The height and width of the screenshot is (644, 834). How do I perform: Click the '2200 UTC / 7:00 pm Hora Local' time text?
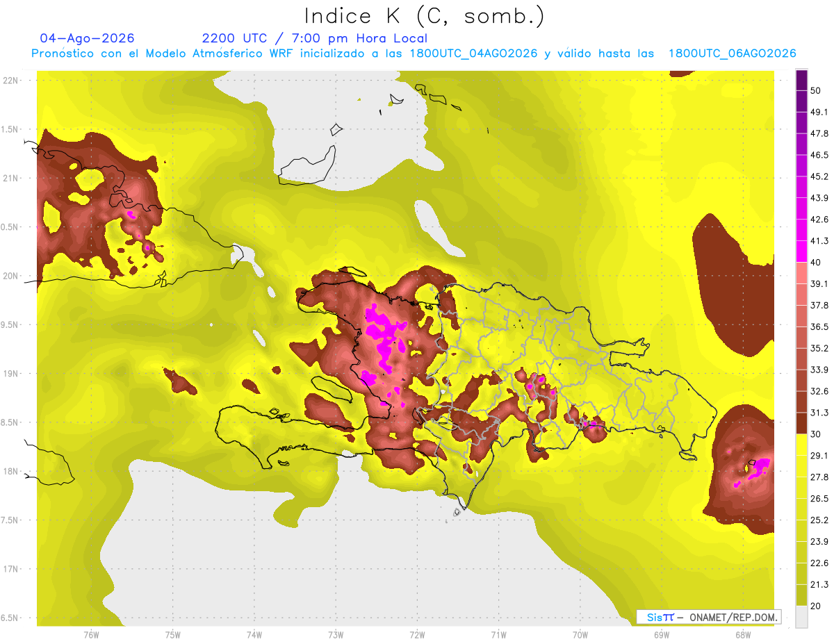[x=315, y=38]
